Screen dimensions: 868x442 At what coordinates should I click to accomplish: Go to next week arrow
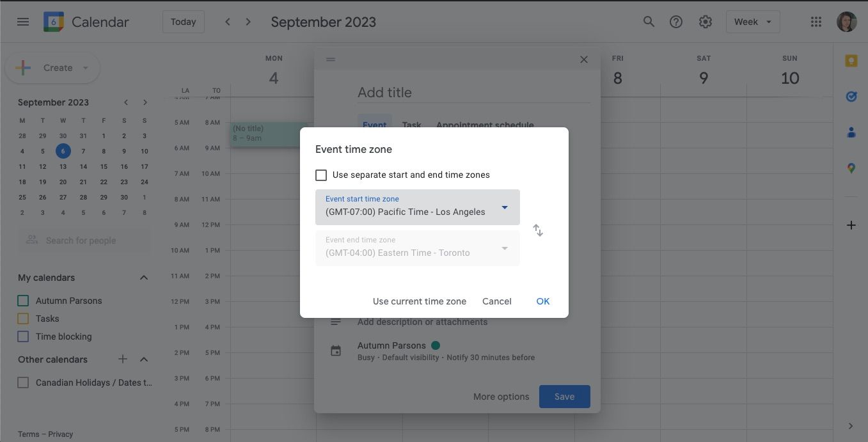248,22
